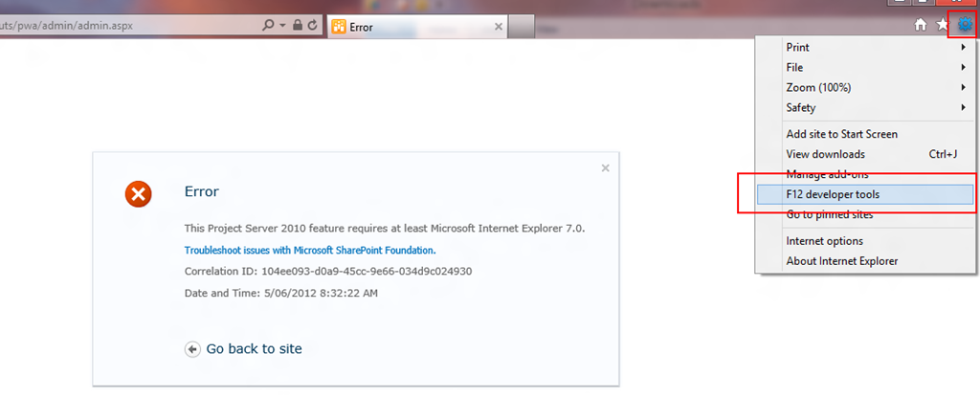Go to the Home page icon
The width and height of the screenshot is (980, 420).
[920, 25]
